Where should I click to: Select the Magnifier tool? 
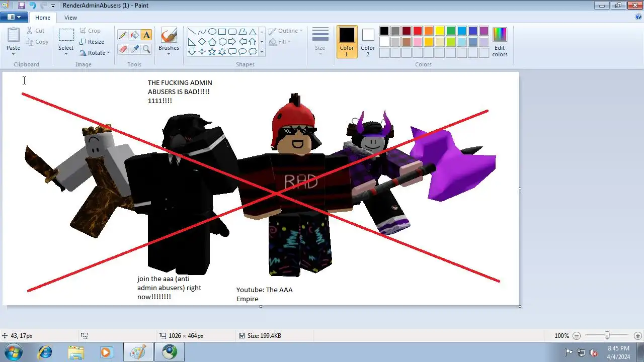[146, 49]
